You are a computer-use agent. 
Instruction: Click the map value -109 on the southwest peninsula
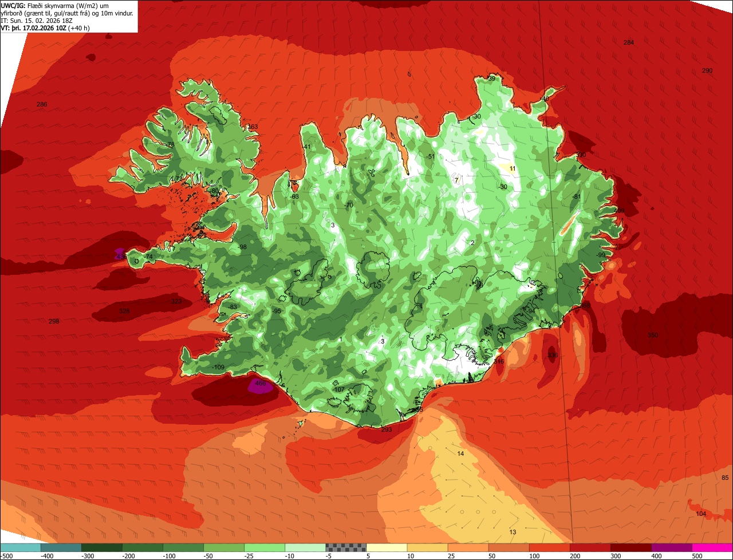click(218, 367)
